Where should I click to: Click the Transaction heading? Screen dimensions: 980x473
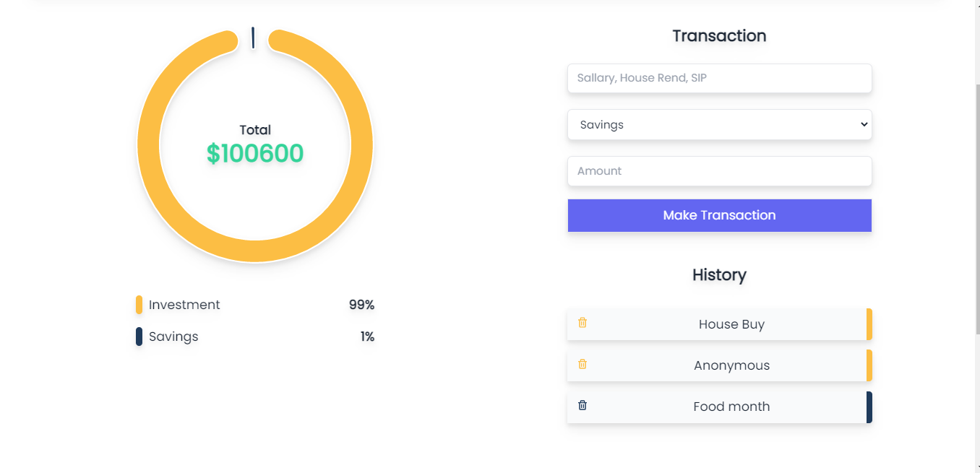coord(719,35)
